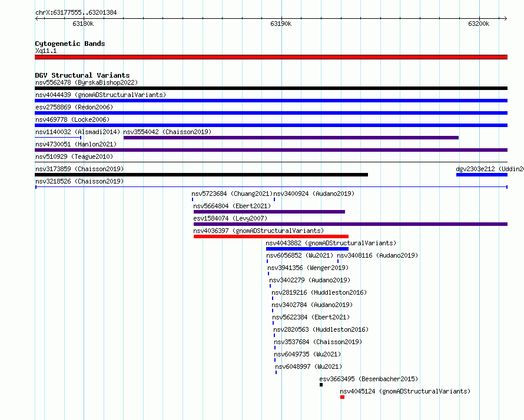The width and height of the screenshot is (524, 420).
Task: Select nsv3402784 (Audano2019) label
Action: coord(312,305)
